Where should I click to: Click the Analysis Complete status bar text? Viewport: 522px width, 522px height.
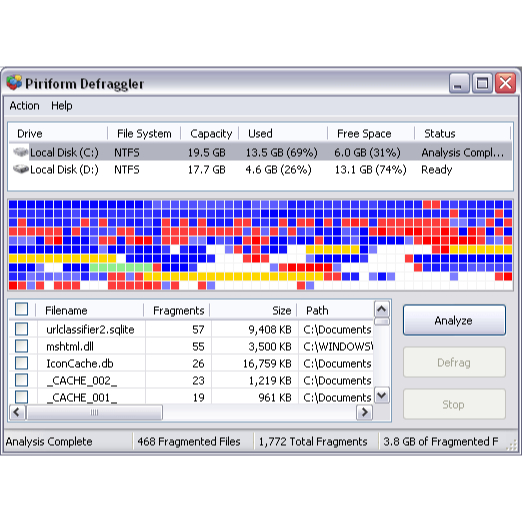click(x=49, y=441)
